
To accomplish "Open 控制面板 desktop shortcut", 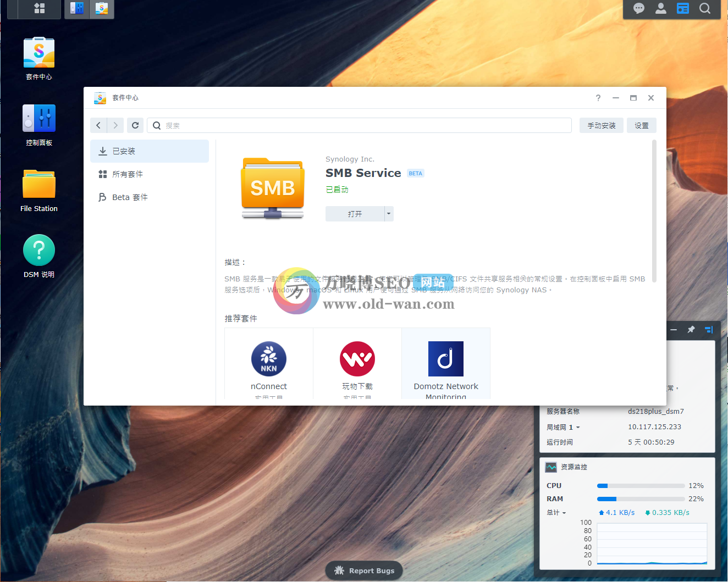I will (x=39, y=125).
